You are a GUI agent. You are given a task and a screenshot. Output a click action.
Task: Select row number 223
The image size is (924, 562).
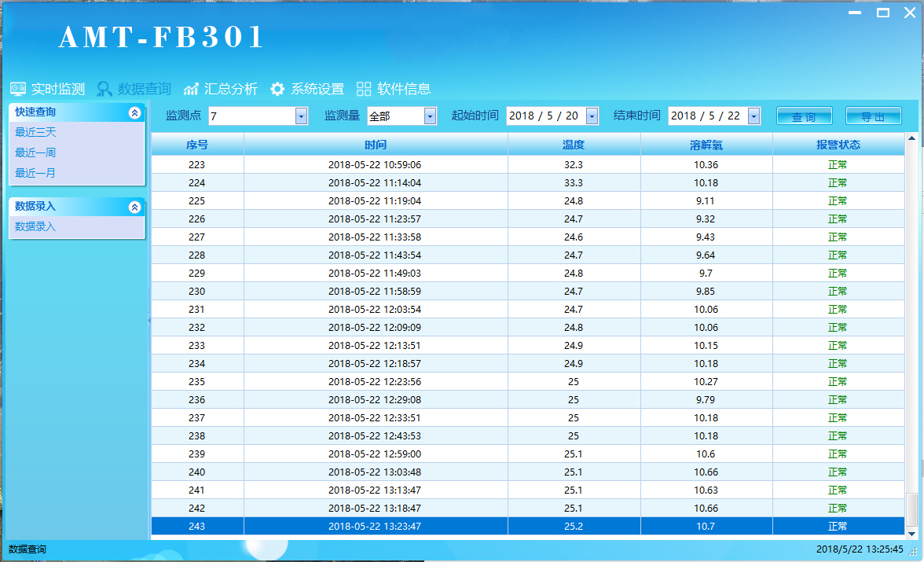[x=196, y=164]
